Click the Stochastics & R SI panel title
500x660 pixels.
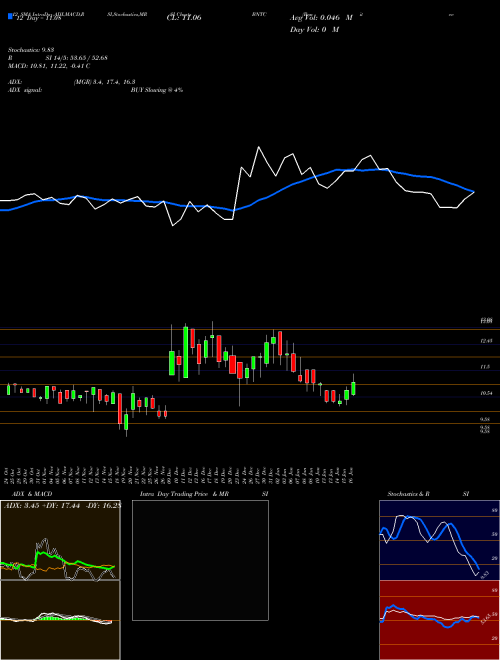[428, 494]
